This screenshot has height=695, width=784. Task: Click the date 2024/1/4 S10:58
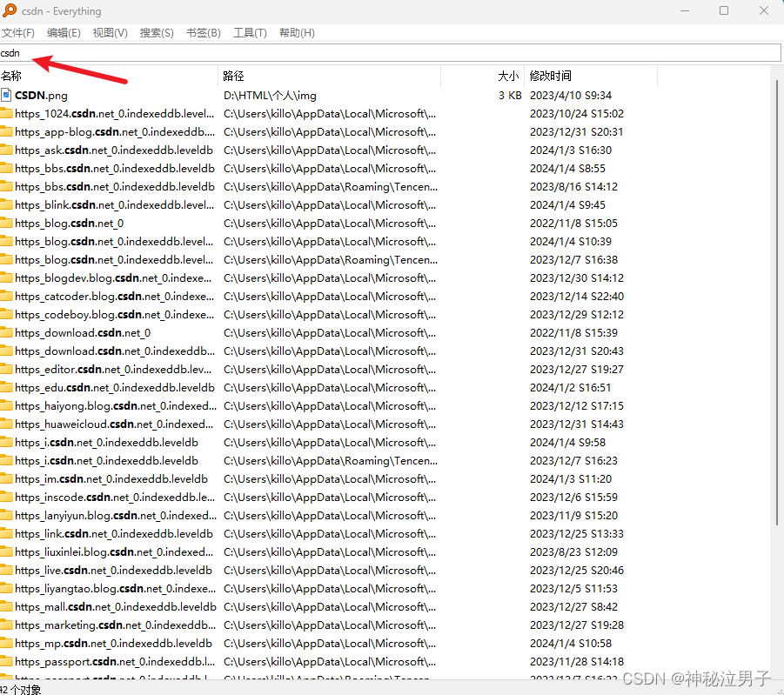pyautogui.click(x=571, y=643)
